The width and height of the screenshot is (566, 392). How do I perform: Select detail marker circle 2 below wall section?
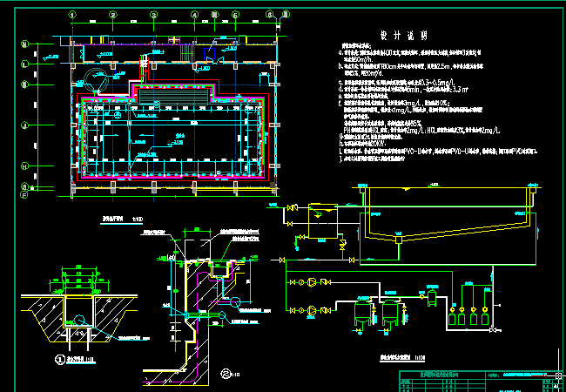[x=226, y=375]
